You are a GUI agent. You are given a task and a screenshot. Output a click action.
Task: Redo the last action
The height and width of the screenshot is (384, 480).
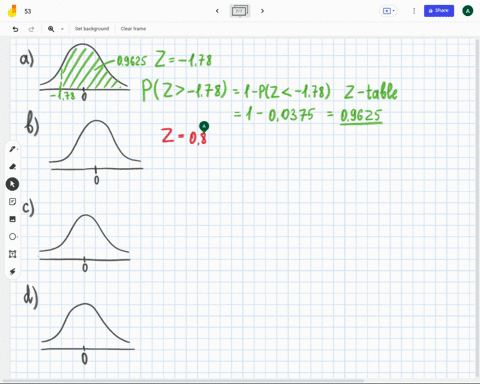[x=31, y=29]
